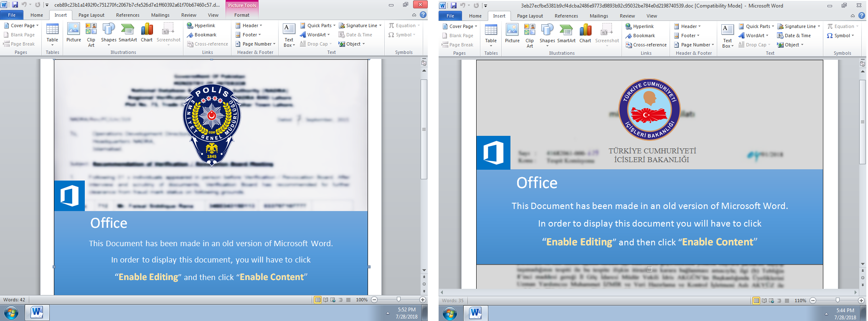Click the Word taskbar icon on the right taskbar
Screen dimensions: 868x321
(475, 313)
